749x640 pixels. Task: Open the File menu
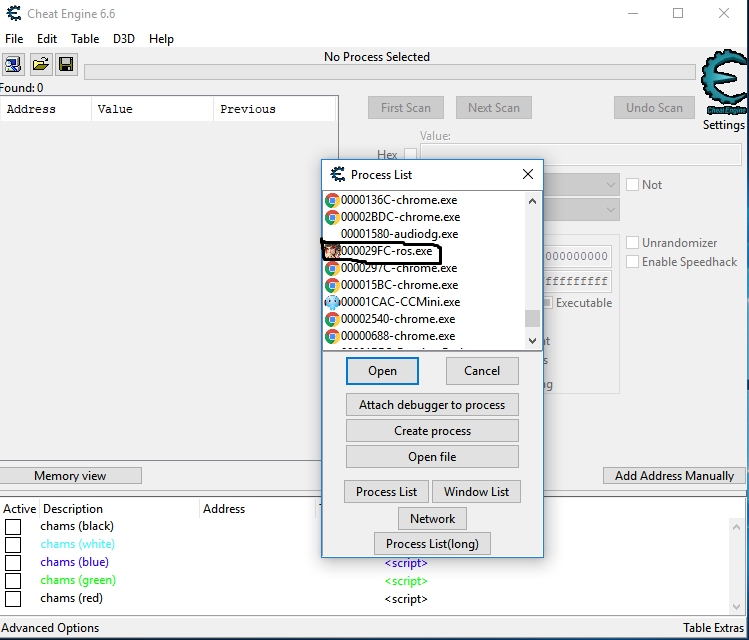(x=14, y=39)
